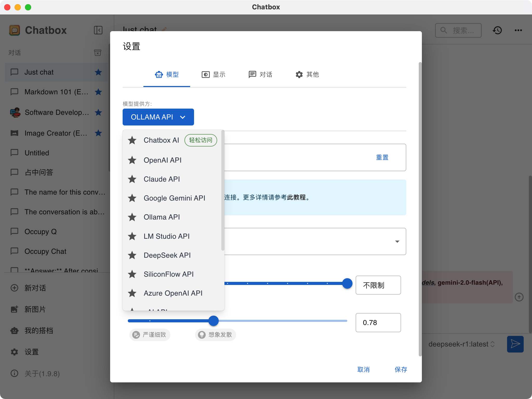Click the Chatbox logo icon
532x399 pixels.
pos(15,30)
